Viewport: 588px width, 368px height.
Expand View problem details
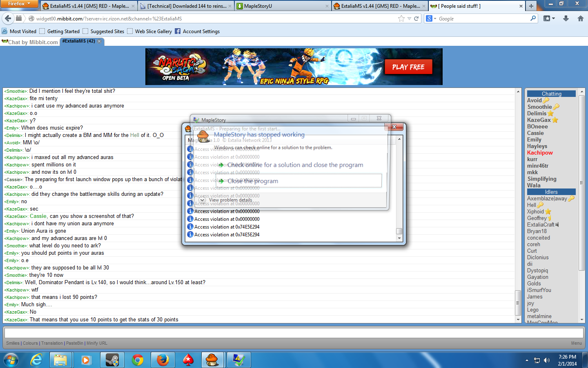pyautogui.click(x=226, y=200)
